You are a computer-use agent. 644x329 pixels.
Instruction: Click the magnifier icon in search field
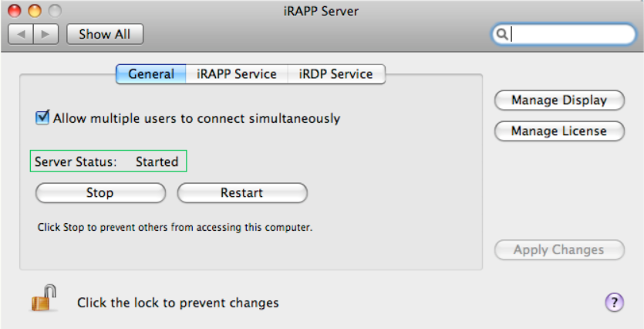tap(501, 34)
